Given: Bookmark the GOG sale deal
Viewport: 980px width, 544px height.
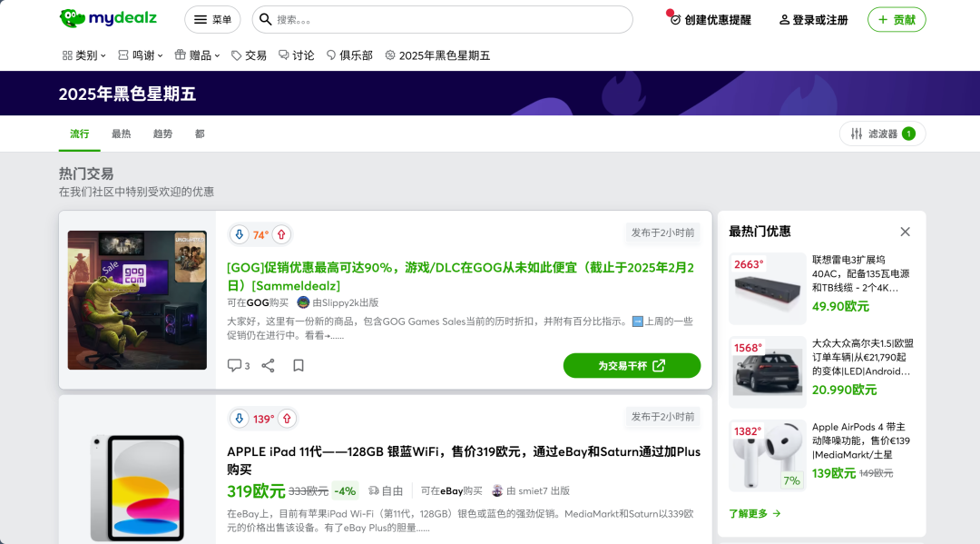Looking at the screenshot, I should pyautogui.click(x=299, y=365).
